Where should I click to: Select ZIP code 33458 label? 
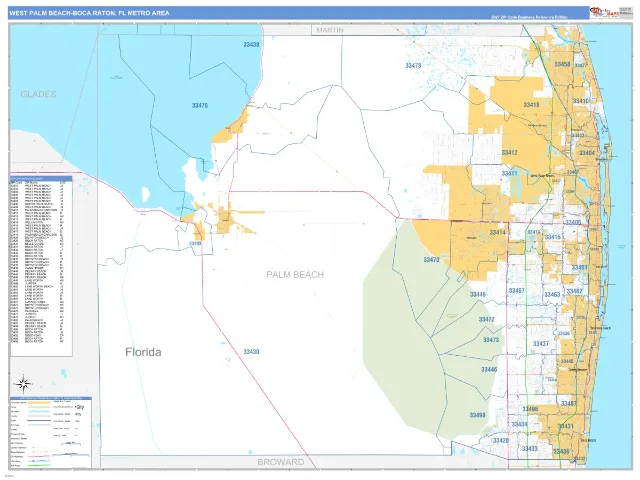(562, 64)
